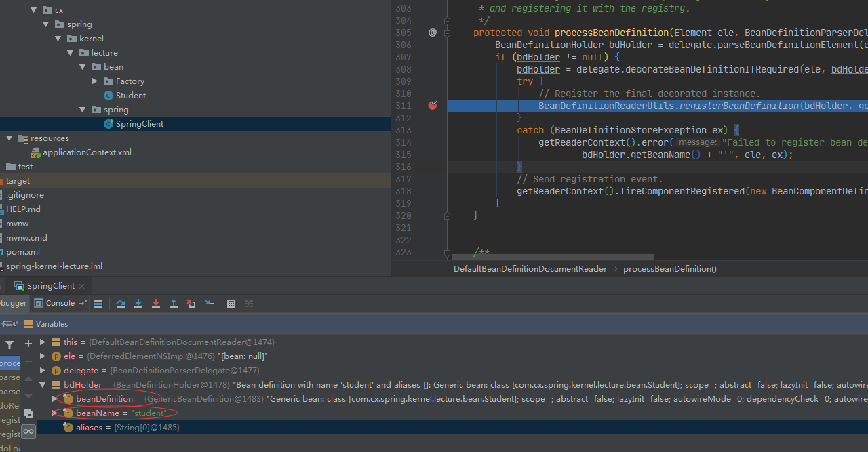Collapse the bean folder

click(83, 67)
